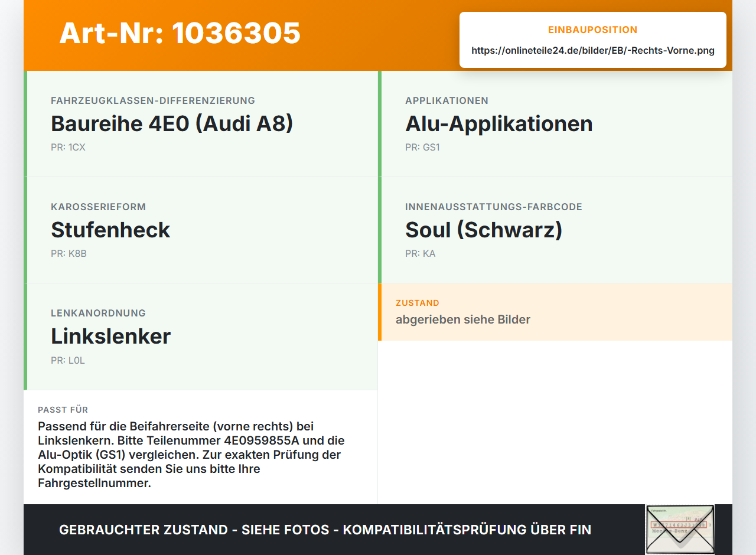The image size is (756, 555).
Task: Click the PR: GS1 code
Action: coord(422,147)
